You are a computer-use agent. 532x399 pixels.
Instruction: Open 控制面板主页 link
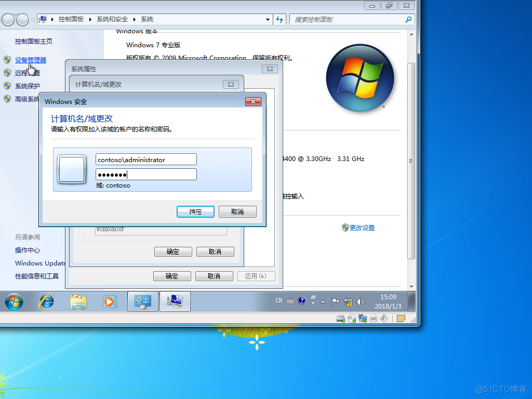pos(34,42)
